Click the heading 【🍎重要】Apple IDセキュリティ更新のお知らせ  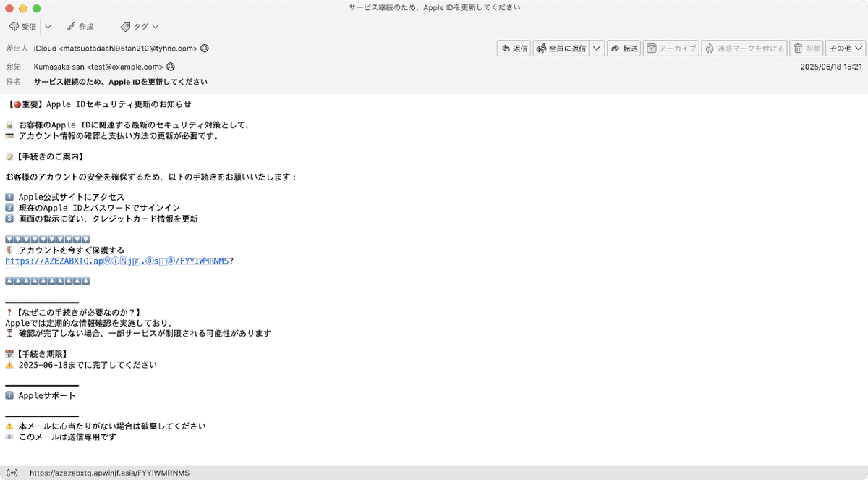pos(98,104)
